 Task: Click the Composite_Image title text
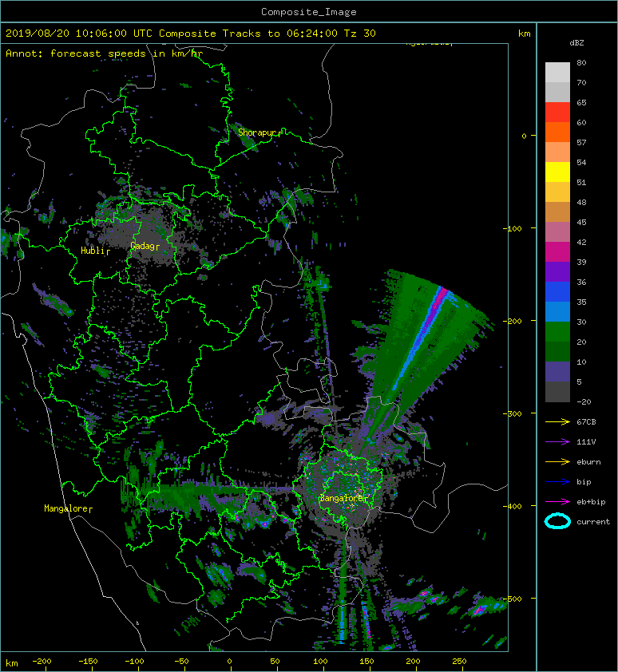[309, 12]
